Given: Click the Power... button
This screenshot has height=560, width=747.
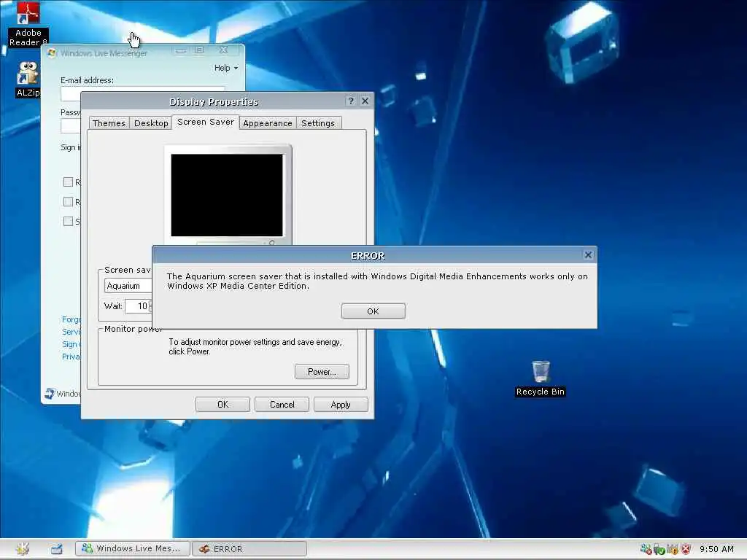Looking at the screenshot, I should pyautogui.click(x=322, y=372).
